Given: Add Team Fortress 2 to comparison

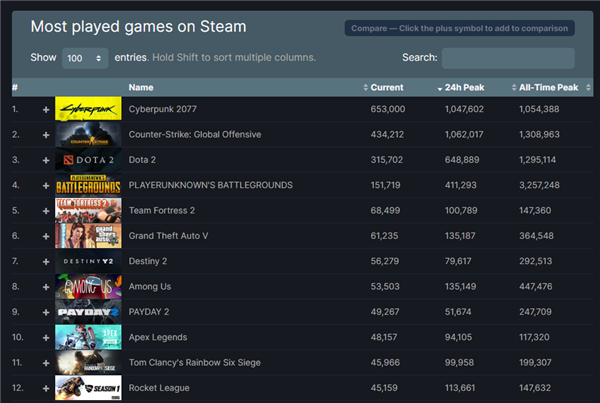Looking at the screenshot, I should pyautogui.click(x=46, y=211).
